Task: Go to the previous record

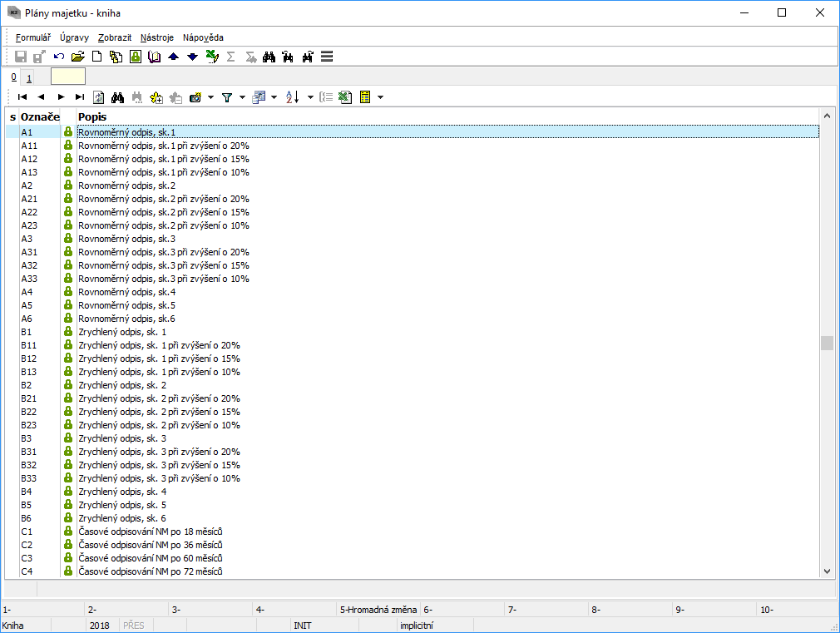Action: tap(42, 97)
